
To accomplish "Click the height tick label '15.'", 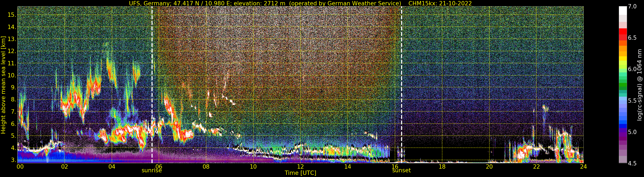I will pyautogui.click(x=12, y=15).
